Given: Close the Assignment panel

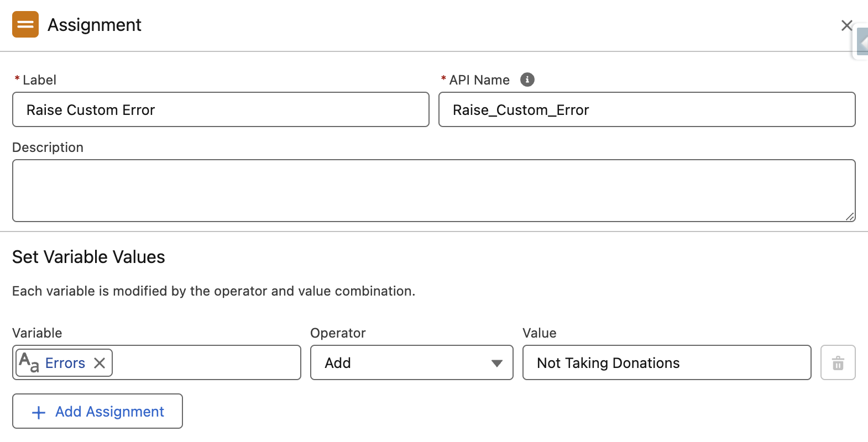Looking at the screenshot, I should (846, 25).
